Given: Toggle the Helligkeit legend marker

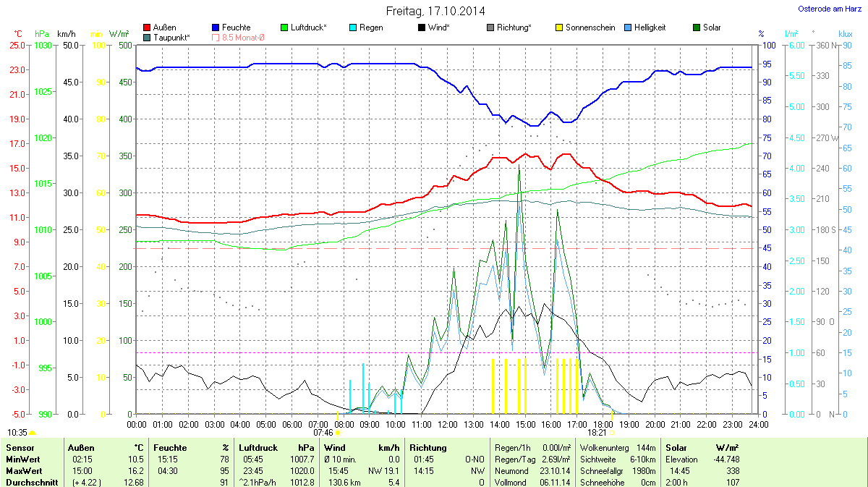Looking at the screenshot, I should [x=628, y=27].
